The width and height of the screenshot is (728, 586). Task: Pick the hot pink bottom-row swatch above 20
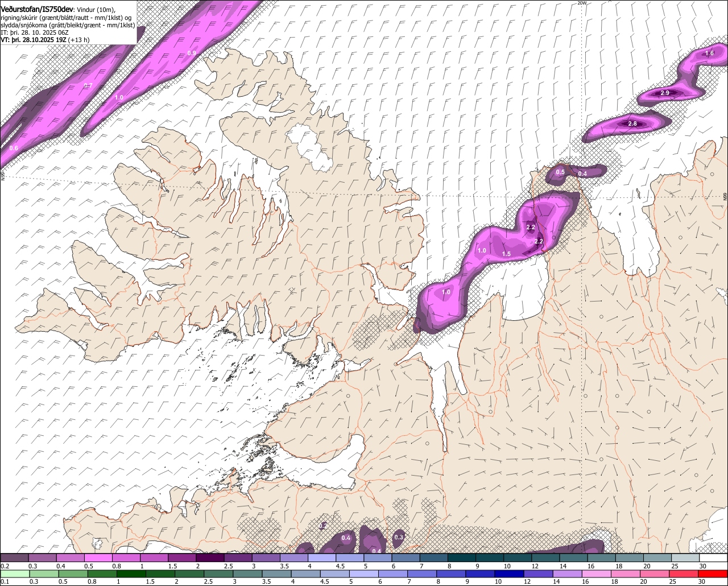(655, 573)
